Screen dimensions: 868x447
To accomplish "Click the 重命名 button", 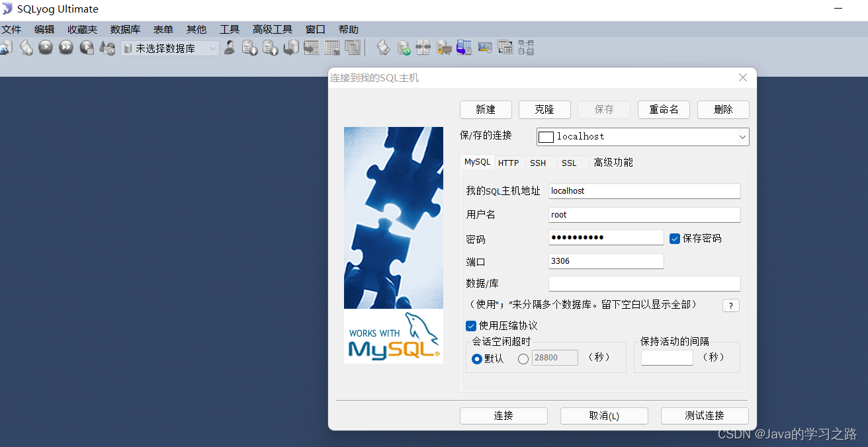I will click(x=664, y=110).
